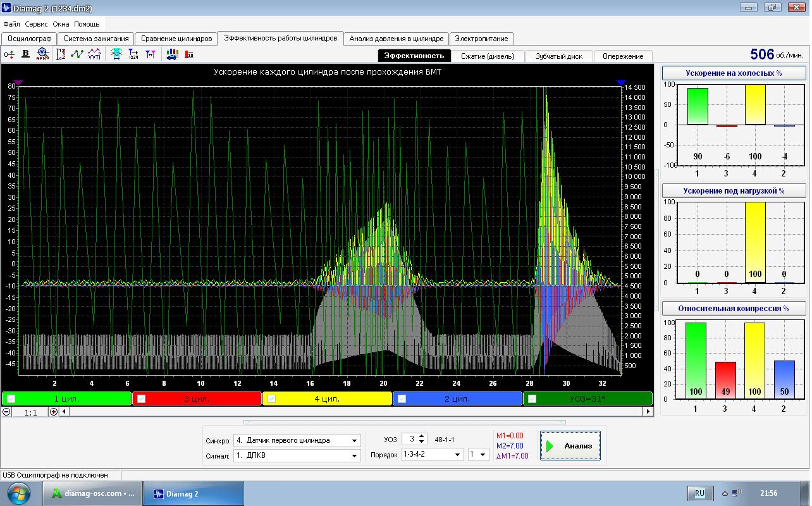The height and width of the screenshot is (506, 812).
Task: Decrease the УОЗ value
Action: 422,442
